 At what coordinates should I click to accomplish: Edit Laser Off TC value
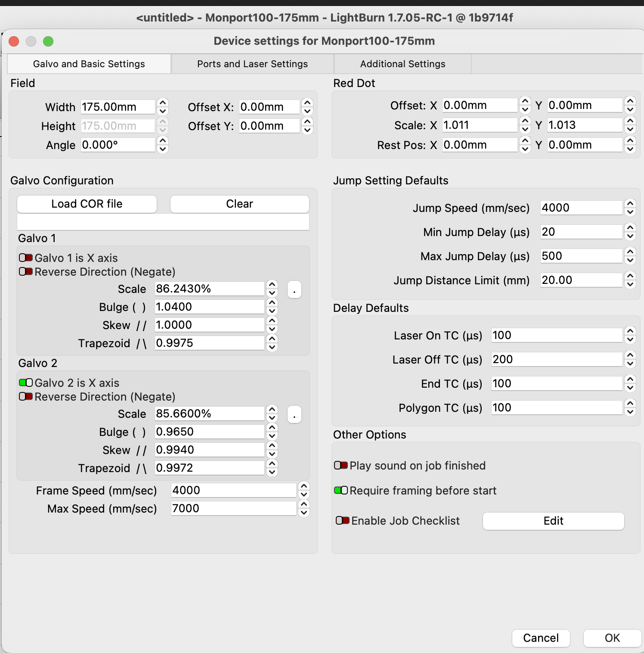(x=557, y=359)
